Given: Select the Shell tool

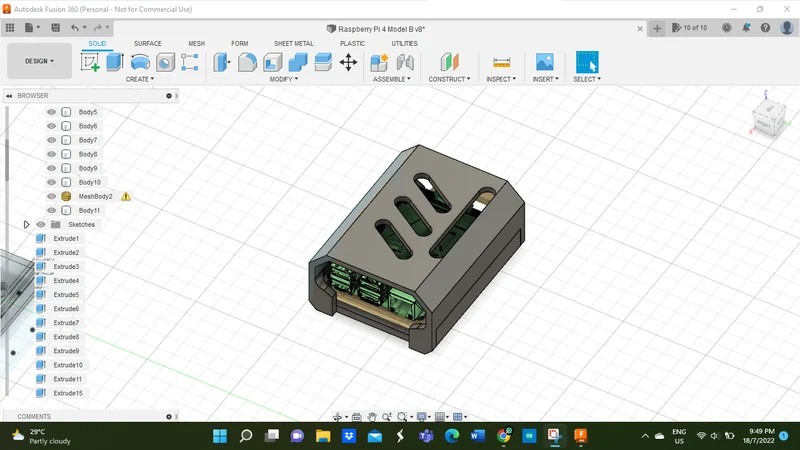Looking at the screenshot, I should pos(272,62).
